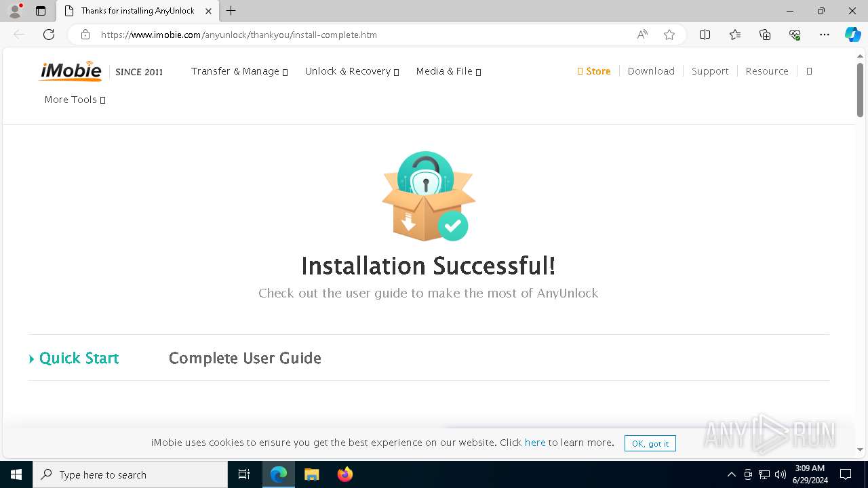The image size is (868, 488).
Task: Click the address bar URL
Action: 239,35
